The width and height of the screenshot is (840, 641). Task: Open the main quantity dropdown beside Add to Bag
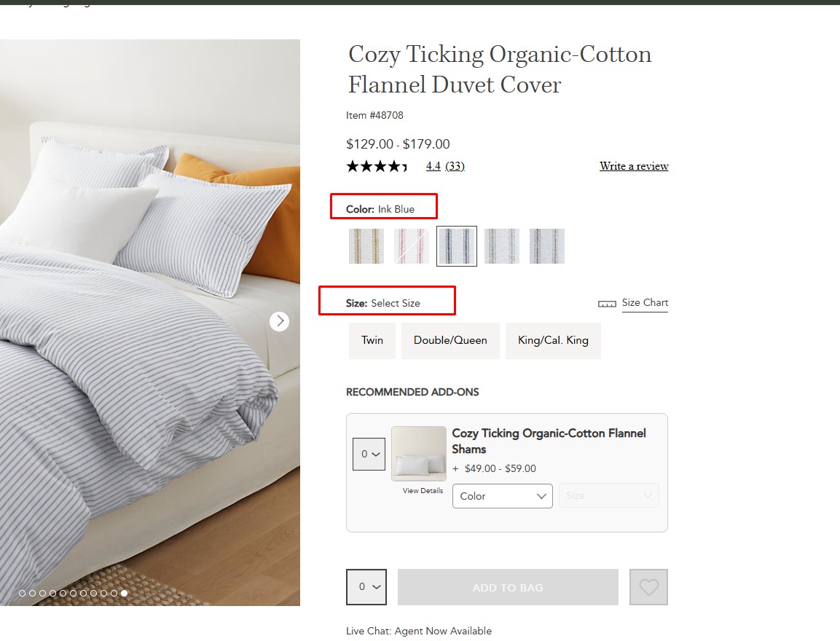[366, 587]
